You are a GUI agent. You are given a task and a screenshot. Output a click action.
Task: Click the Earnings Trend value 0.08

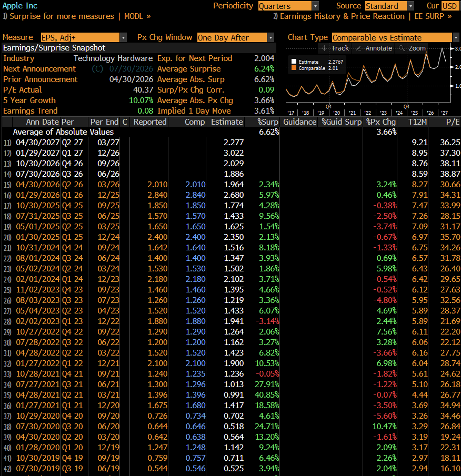(x=145, y=111)
